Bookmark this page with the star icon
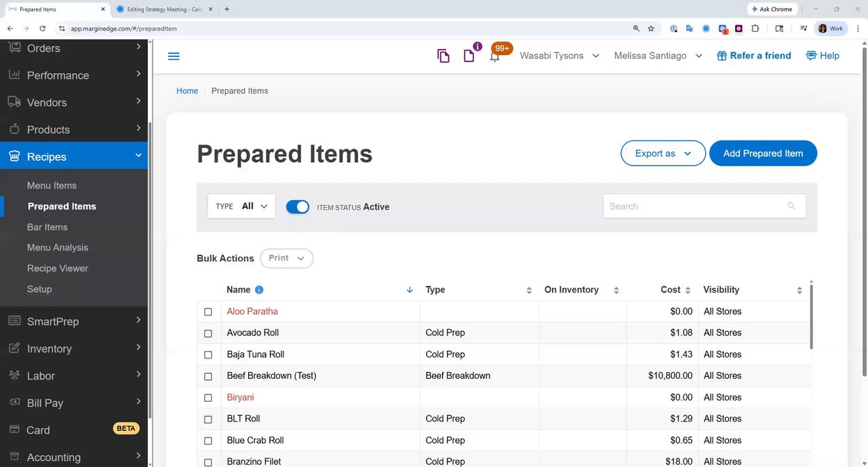The image size is (868, 467). 651,29
